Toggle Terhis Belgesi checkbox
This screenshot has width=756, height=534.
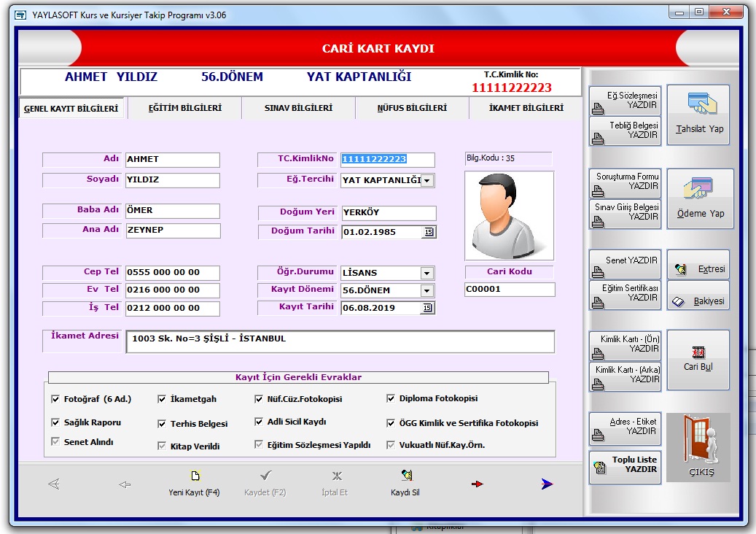162,424
